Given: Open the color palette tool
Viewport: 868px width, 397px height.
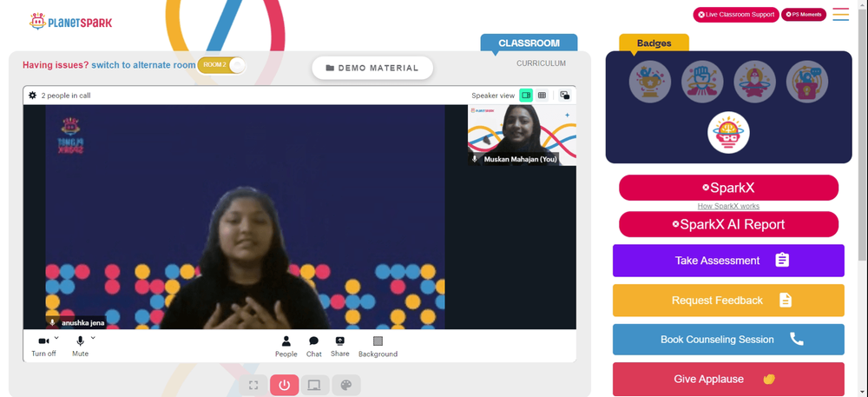Looking at the screenshot, I should coord(346,385).
